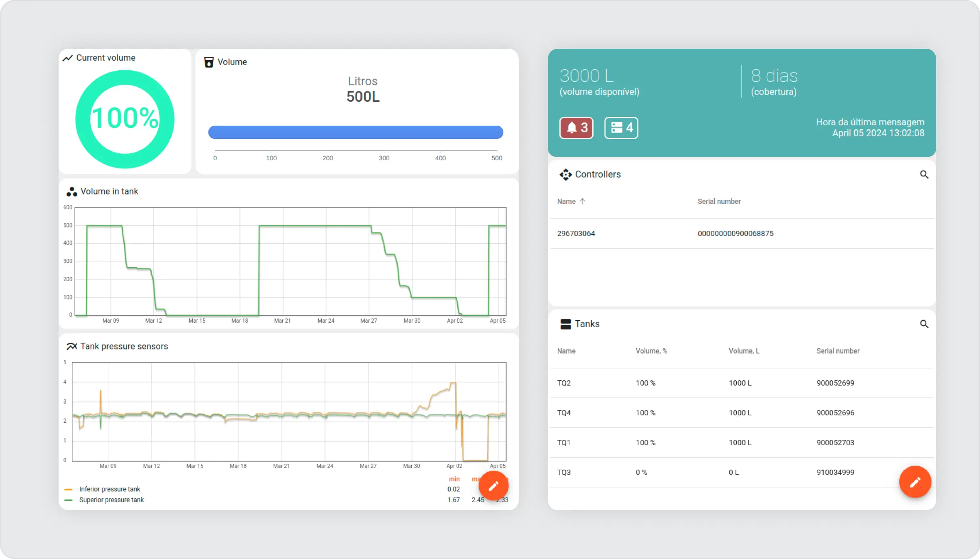980x559 pixels.
Task: Select the Volume in tank panel icon
Action: [72, 192]
